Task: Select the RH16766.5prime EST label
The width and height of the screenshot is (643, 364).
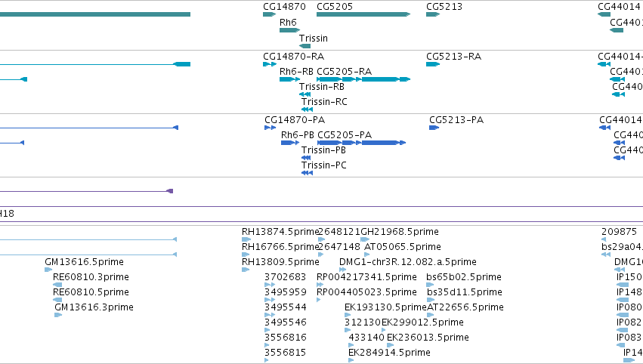Action: point(280,247)
